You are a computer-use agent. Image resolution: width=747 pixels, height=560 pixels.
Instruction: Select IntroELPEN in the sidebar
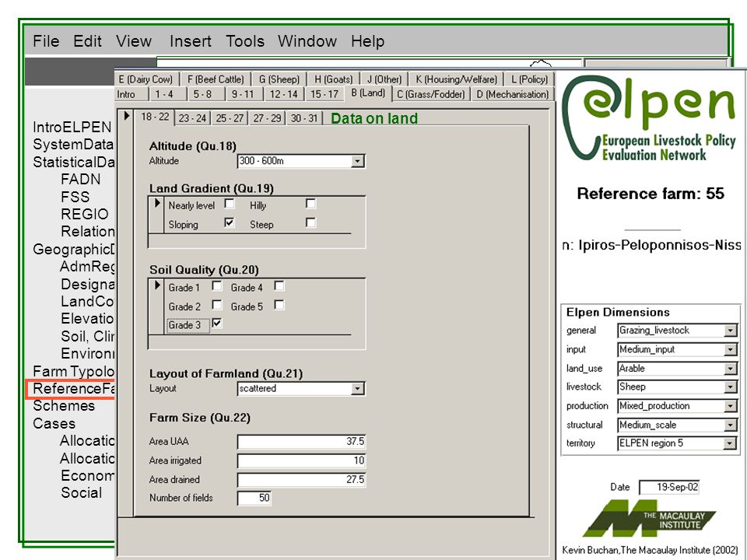point(72,127)
